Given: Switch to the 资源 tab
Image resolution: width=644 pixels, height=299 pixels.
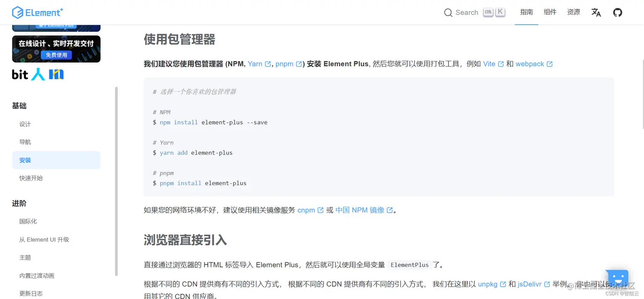Looking at the screenshot, I should click(573, 12).
